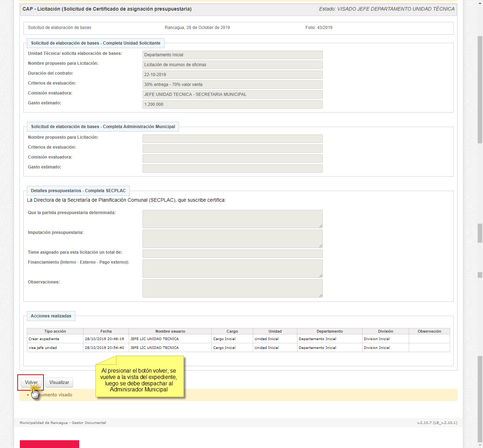Click 'JEFE LIC UNIDAD TECNICA' in Crear expediente row
This screenshot has height=448, width=483.
(x=155, y=339)
